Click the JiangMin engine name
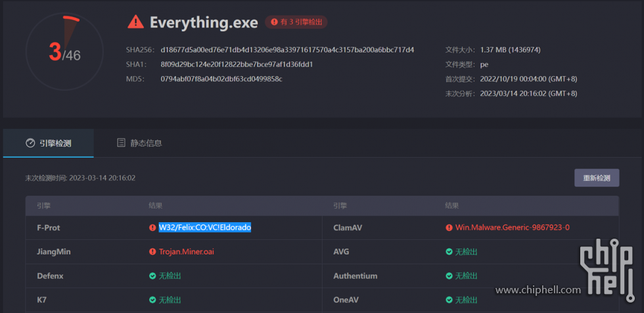Screen dimensions: 644x313 pyautogui.click(x=54, y=252)
